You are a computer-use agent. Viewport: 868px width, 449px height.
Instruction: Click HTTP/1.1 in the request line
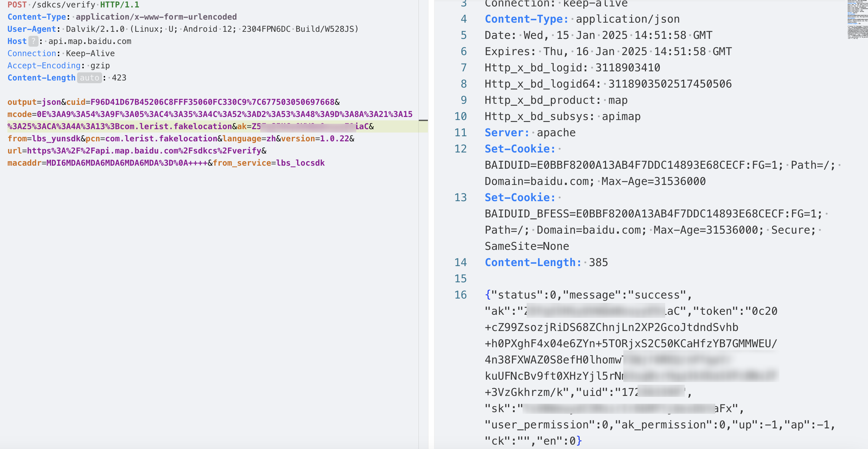120,5
